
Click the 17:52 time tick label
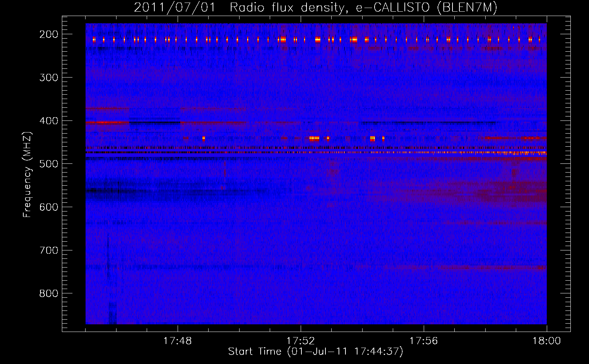point(301,341)
